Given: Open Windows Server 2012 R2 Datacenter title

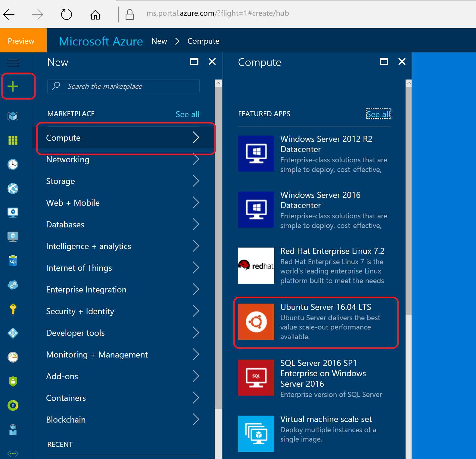Looking at the screenshot, I should [x=326, y=144].
